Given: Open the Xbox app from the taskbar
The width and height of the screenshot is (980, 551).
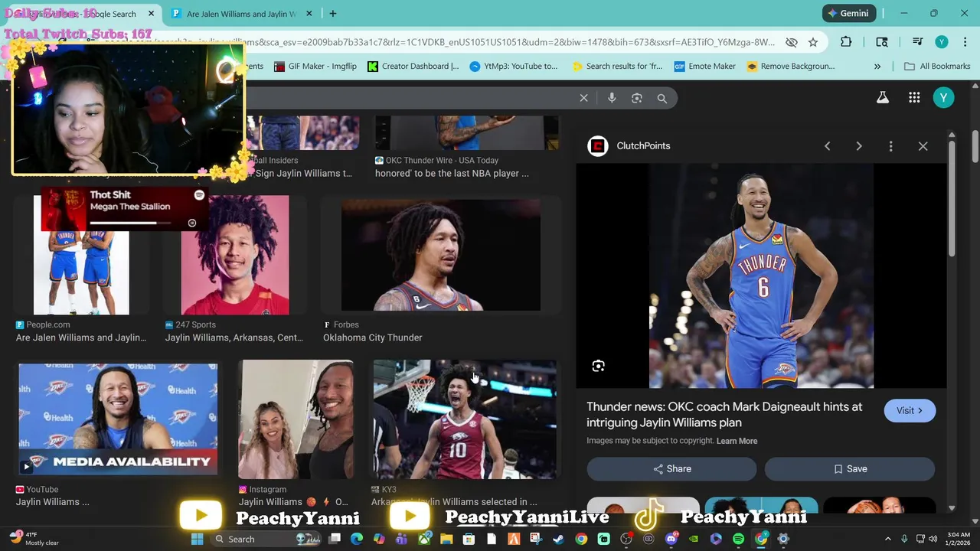Looking at the screenshot, I should [x=424, y=539].
